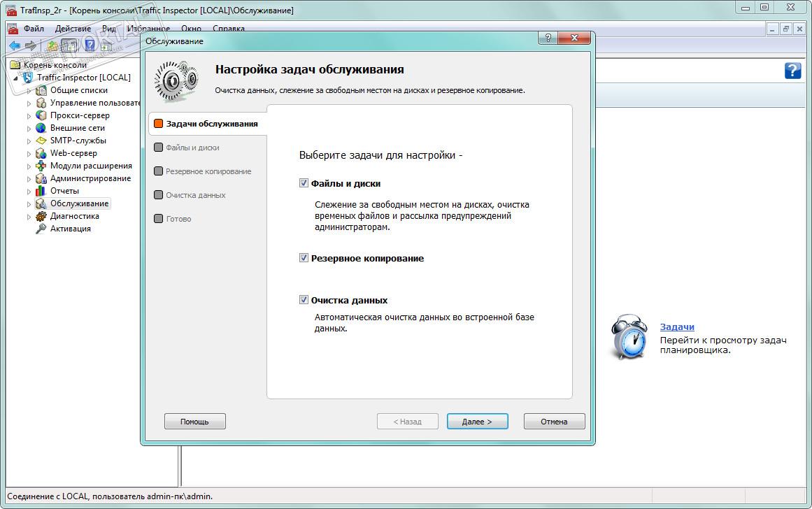Open the Действие menu

(73, 29)
